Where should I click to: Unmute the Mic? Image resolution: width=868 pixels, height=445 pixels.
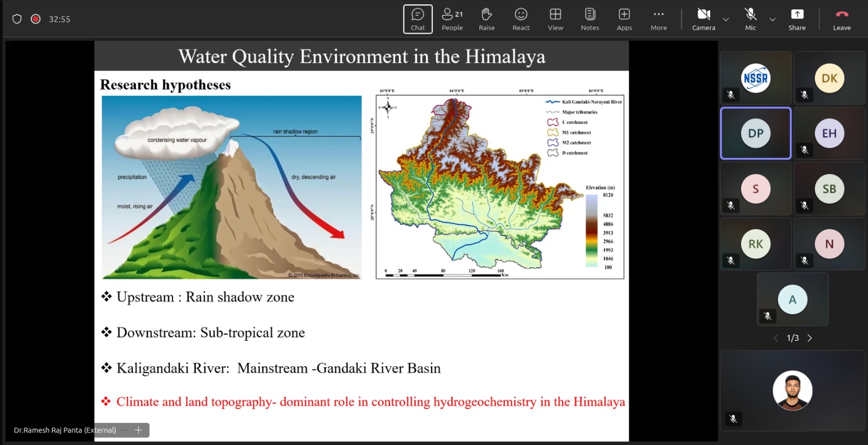point(750,19)
